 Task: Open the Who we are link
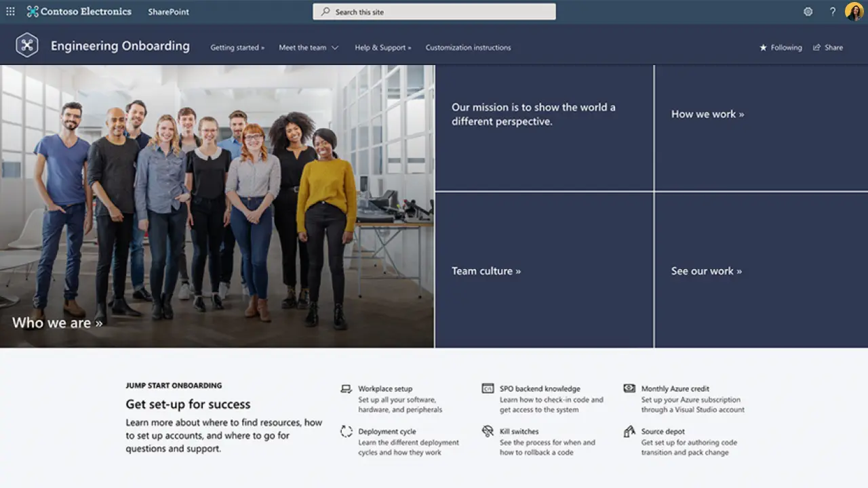57,323
